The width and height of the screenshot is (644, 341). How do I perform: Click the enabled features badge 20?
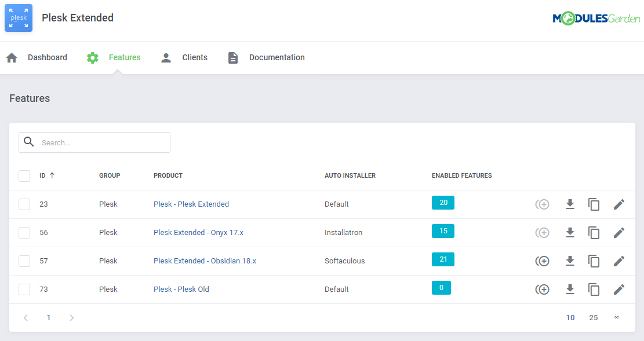click(x=443, y=203)
